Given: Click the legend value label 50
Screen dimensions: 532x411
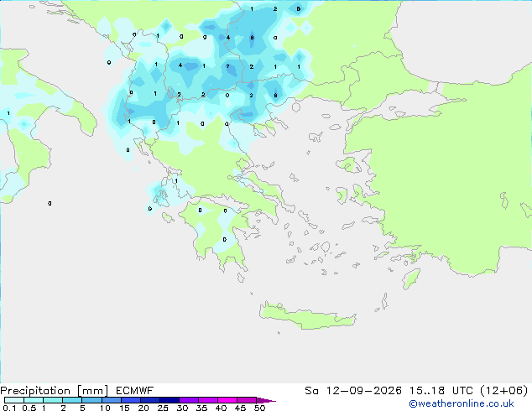Looking at the screenshot, I should tap(259, 408).
